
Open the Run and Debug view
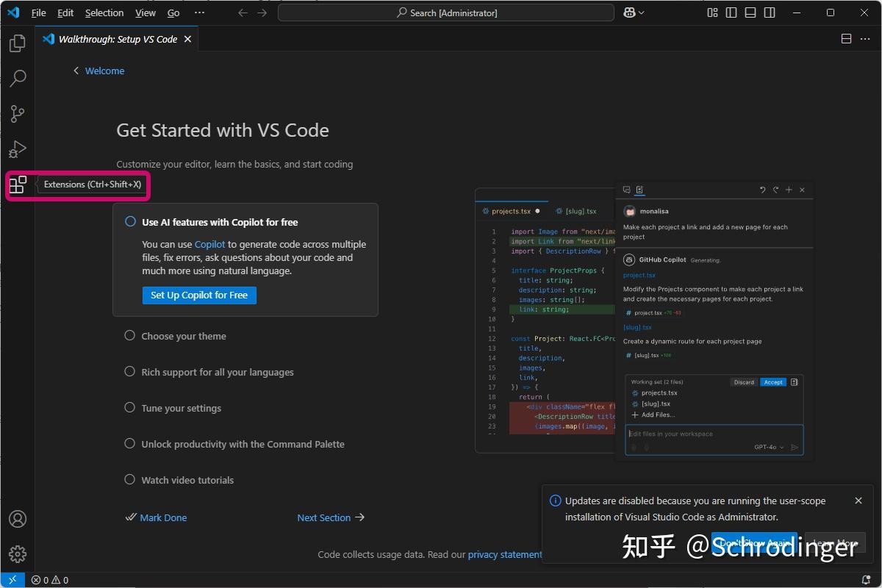coord(18,149)
